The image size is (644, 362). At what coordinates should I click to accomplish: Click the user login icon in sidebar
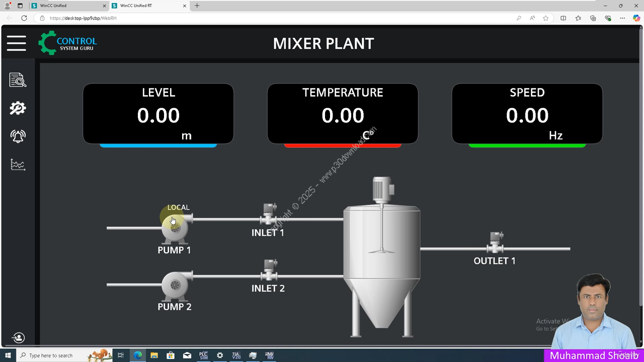(18, 338)
